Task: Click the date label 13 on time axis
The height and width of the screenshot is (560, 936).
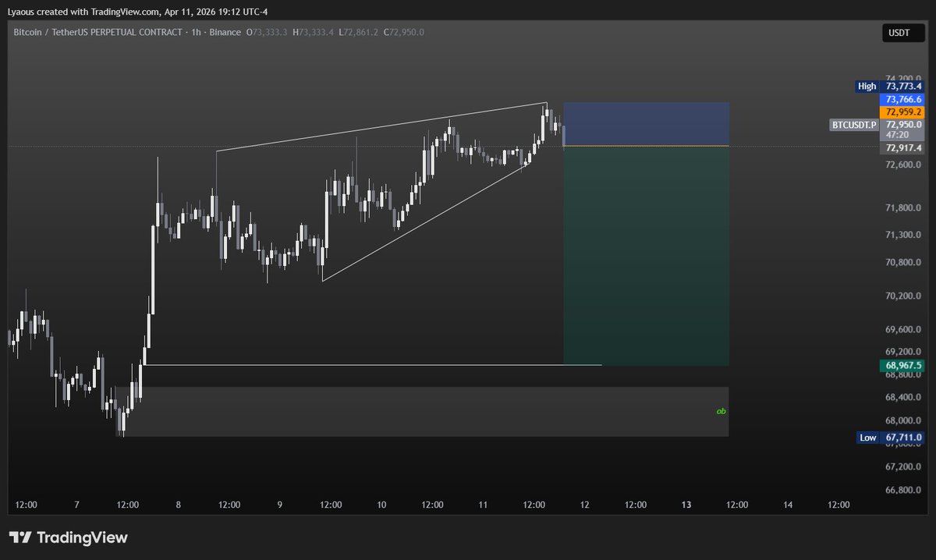Action: [x=686, y=505]
